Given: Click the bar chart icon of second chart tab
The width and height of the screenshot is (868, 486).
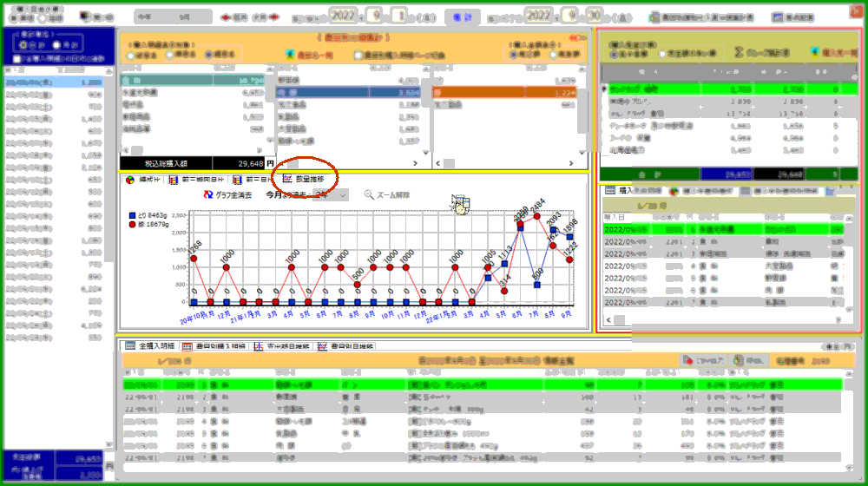Looking at the screenshot, I should 174,180.
